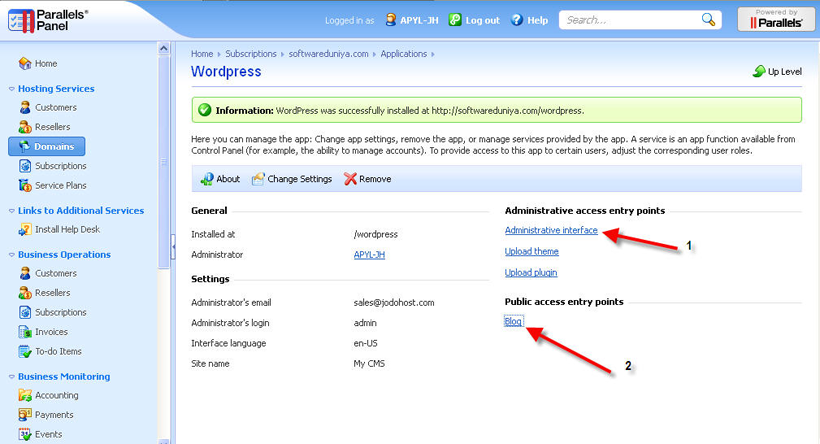Click the Wordpress page heading
820x444 pixels.
point(226,72)
